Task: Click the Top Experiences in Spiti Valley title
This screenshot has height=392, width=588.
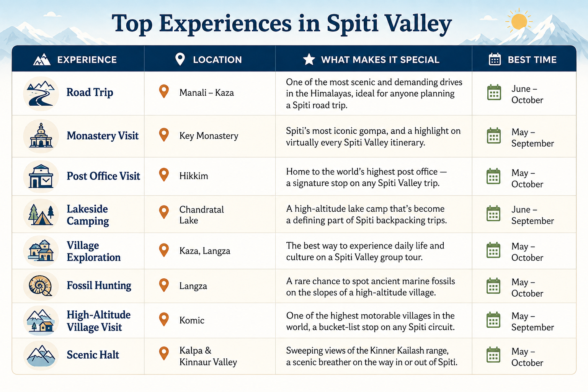Action: click(x=282, y=23)
